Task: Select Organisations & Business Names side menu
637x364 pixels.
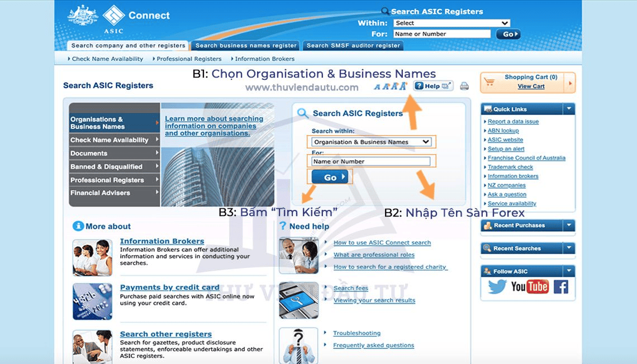Action: pos(115,123)
